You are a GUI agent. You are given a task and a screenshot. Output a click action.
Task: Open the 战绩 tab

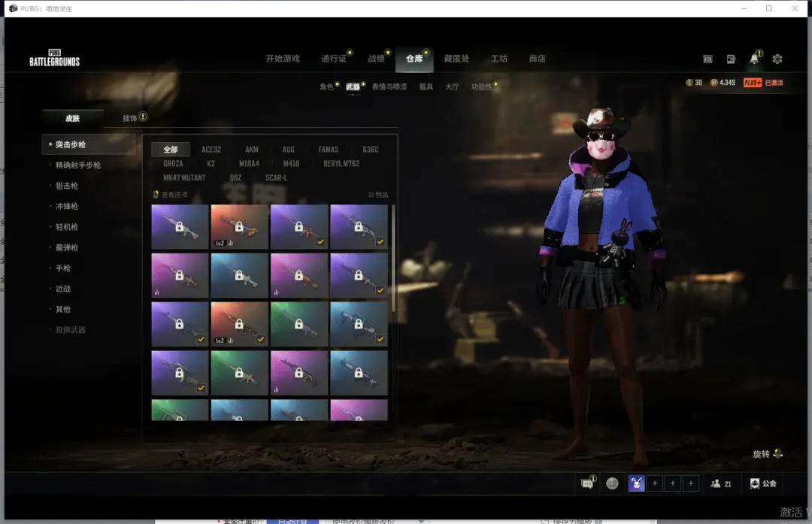pos(377,59)
